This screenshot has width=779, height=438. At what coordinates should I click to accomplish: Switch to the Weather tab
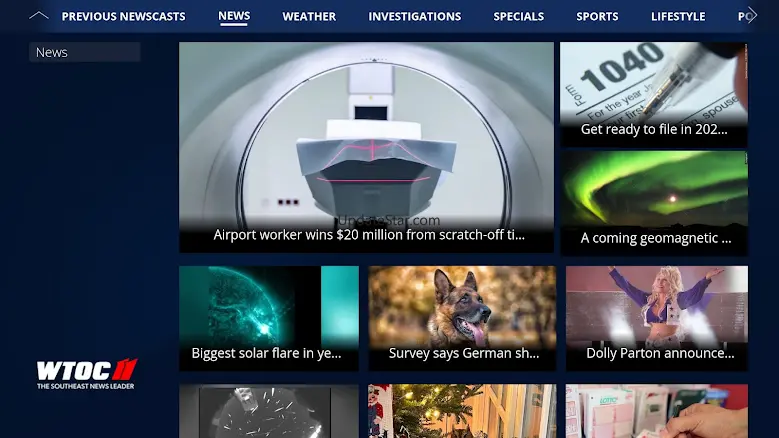tap(309, 16)
